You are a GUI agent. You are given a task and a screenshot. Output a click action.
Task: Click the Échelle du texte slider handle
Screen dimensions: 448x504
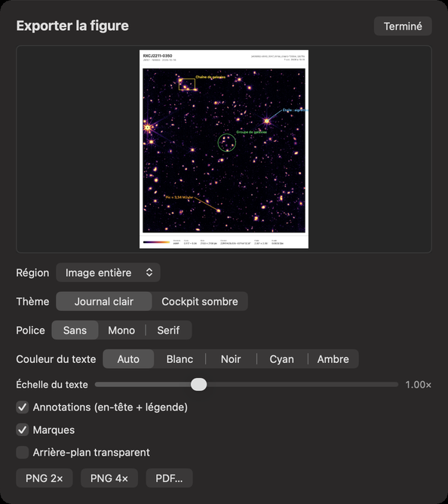[198, 385]
